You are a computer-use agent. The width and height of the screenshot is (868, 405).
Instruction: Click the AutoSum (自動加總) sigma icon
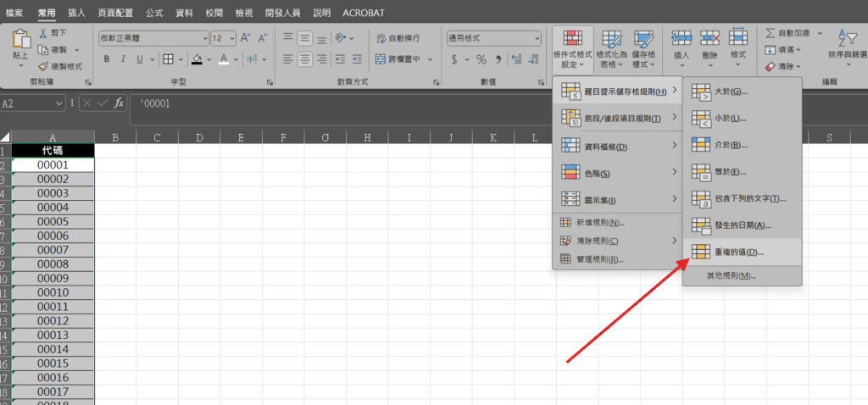(x=770, y=32)
